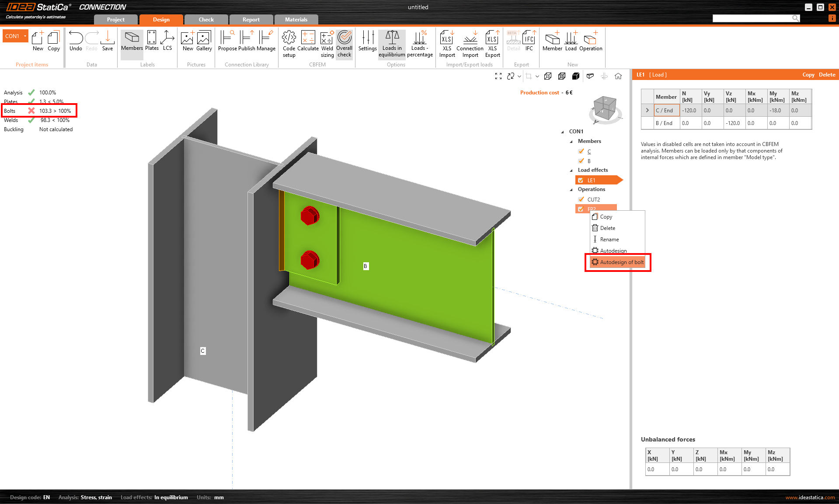
Task: Click the search input field
Action: [752, 18]
